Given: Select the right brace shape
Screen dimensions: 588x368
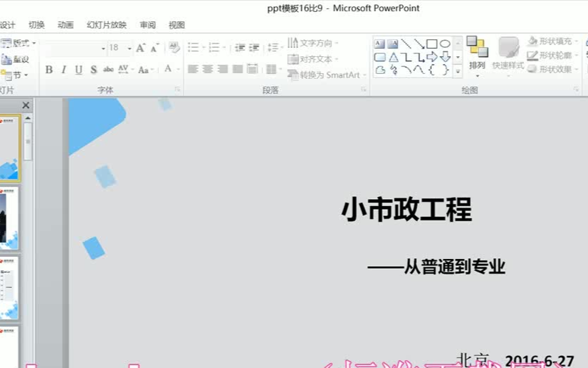Looking at the screenshot, I should tap(445, 70).
